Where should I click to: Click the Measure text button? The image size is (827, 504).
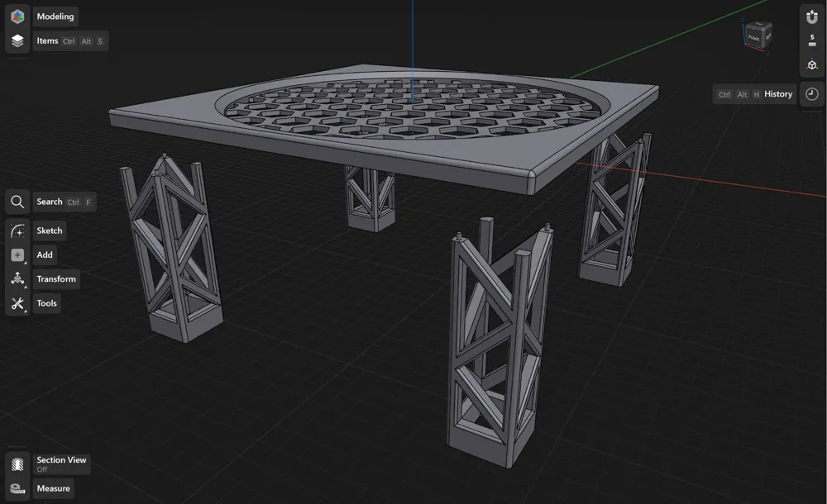(53, 489)
